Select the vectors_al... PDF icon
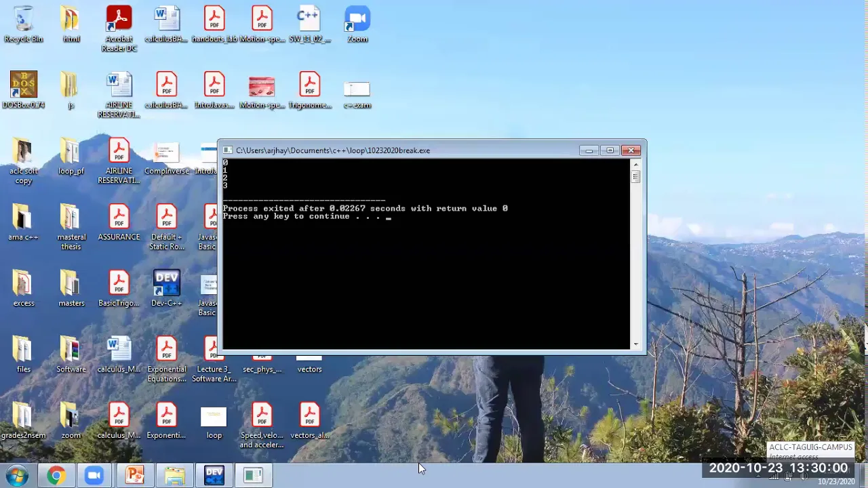 coord(309,421)
